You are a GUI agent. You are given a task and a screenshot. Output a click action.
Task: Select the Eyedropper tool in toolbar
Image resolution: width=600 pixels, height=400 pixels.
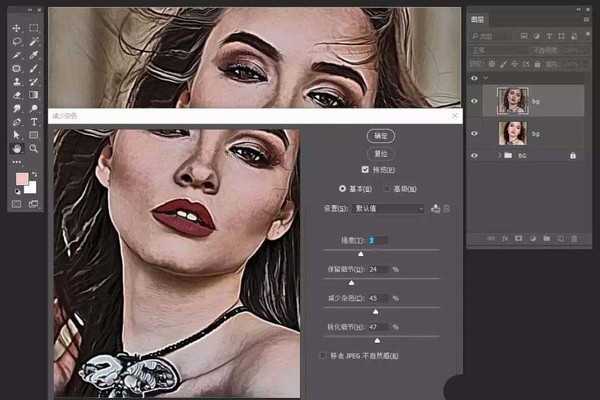[34, 55]
